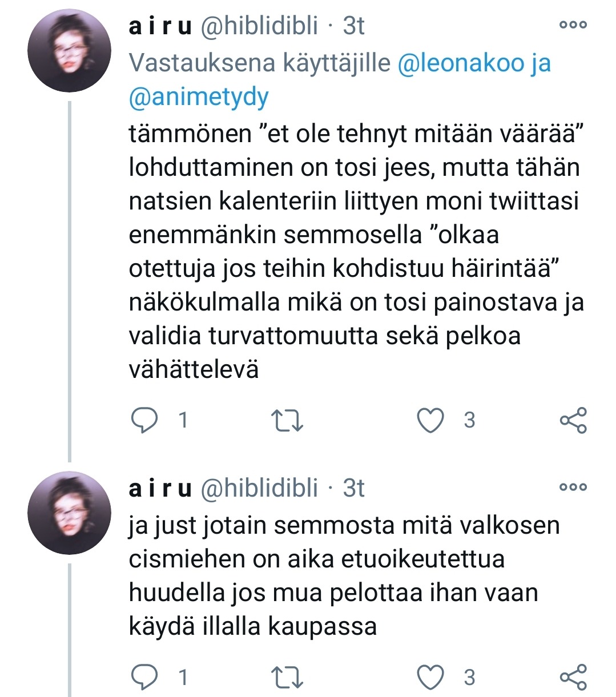Like the second tweet with heart icon
This screenshot has width=616, height=697.
(430, 678)
